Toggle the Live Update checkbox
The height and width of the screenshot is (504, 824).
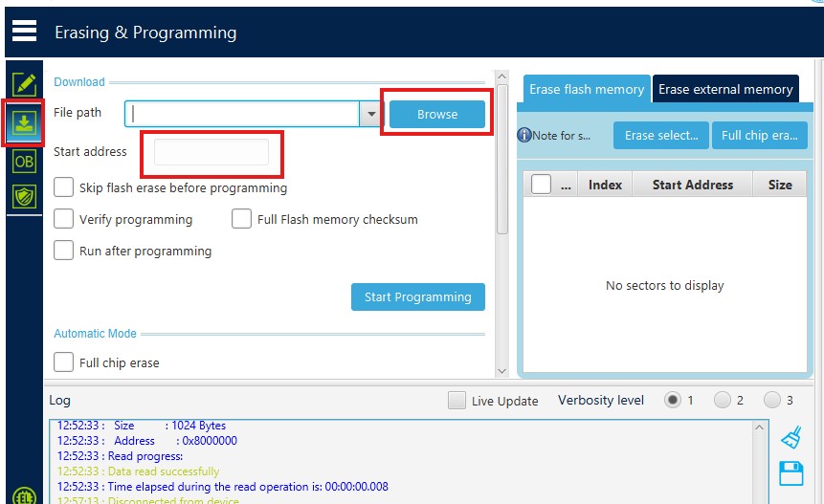pos(457,401)
